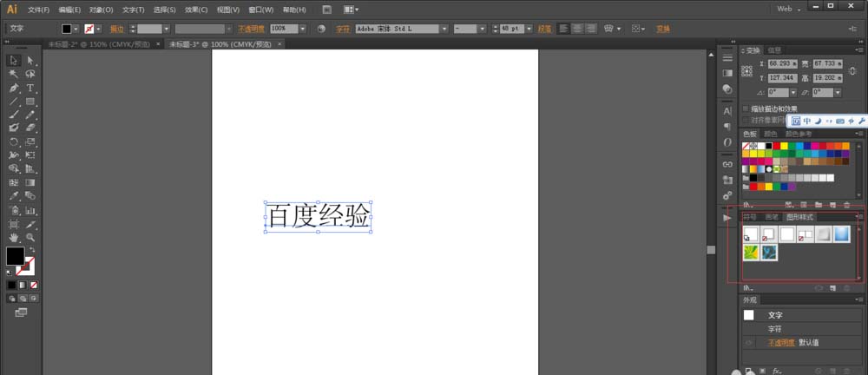
Task: Select the Zoom magnifier tool
Action: (30, 238)
